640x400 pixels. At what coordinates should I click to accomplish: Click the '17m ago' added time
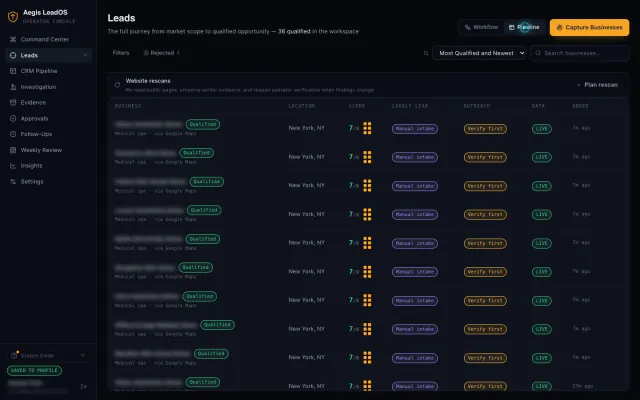(x=582, y=386)
